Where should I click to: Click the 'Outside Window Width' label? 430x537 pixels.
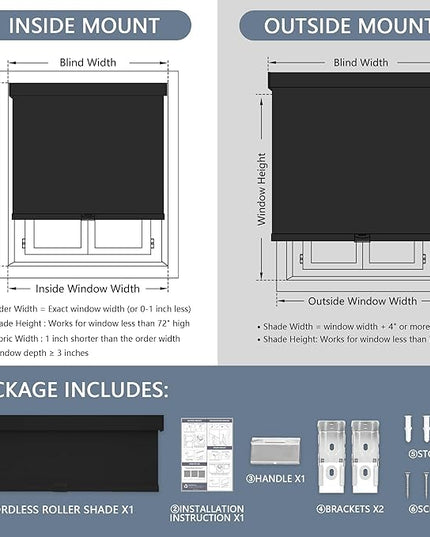(x=363, y=301)
